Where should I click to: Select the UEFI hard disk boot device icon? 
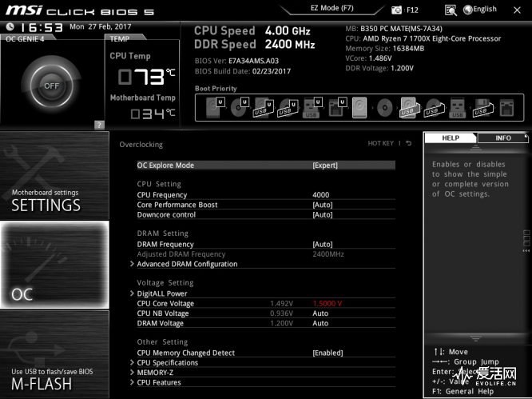[215, 108]
